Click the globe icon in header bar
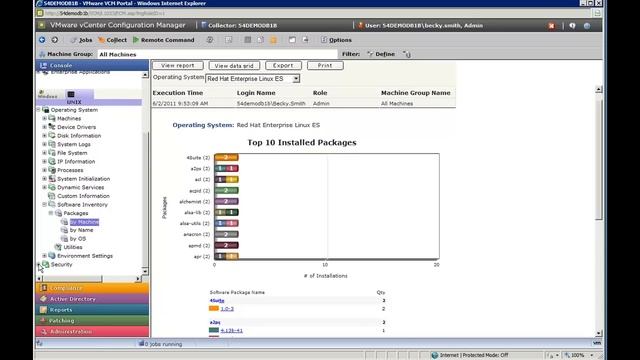The image size is (640, 360). pyautogui.click(x=587, y=26)
